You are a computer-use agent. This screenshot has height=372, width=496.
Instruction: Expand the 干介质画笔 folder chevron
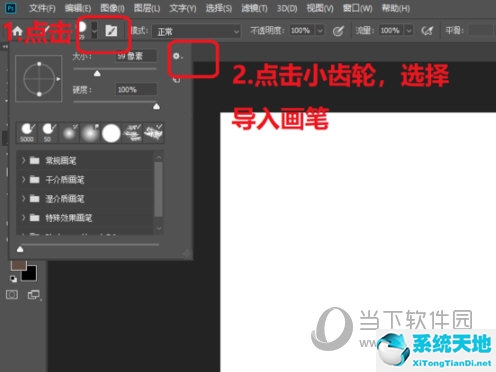[23, 180]
